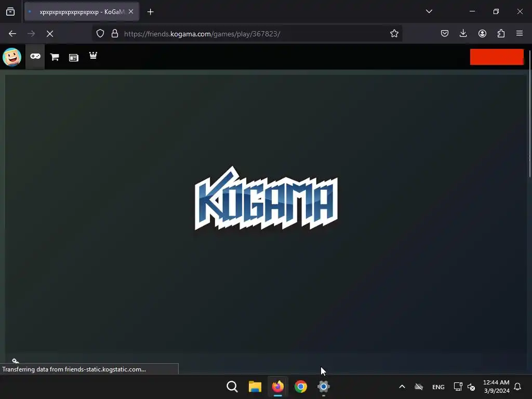Open the news icon

(74, 58)
